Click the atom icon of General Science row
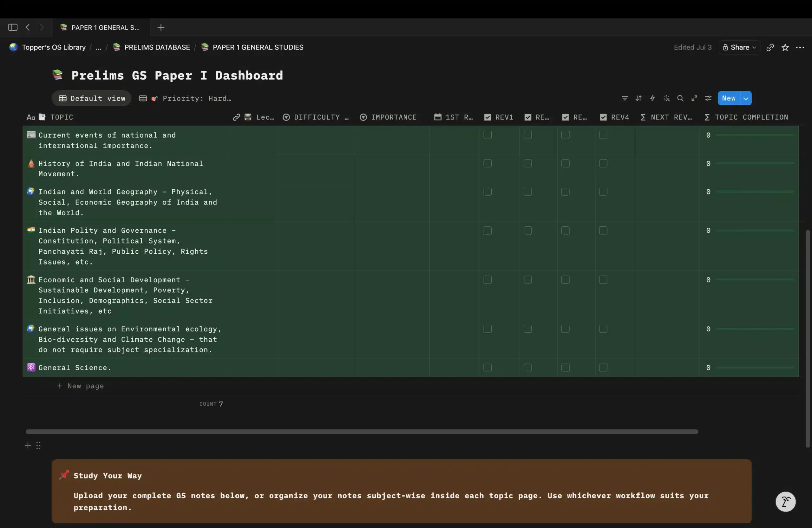Image resolution: width=812 pixels, height=528 pixels. [x=31, y=367]
